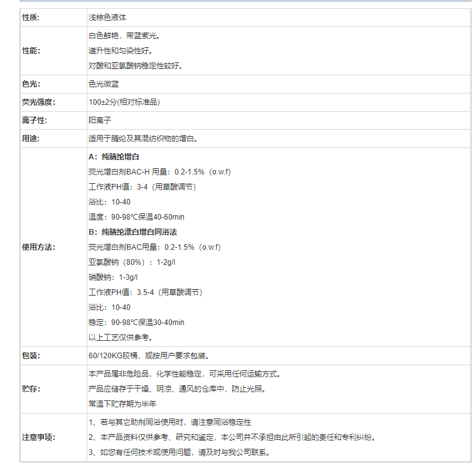Image resolution: width=476 pixels, height=465 pixels.
Task: Select the 性能 row header cell
Action: point(33,51)
